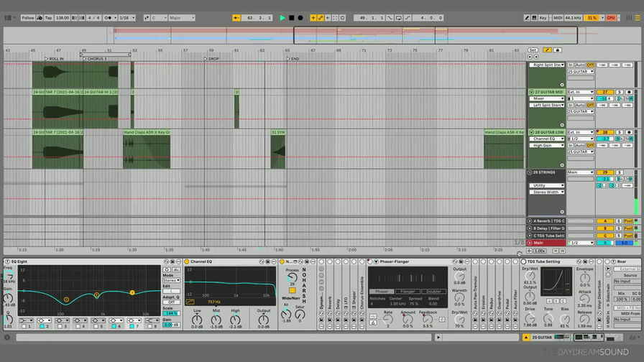Viewport: 644px width, 362px height.
Task: Open the 1/16 quantization dropdown
Action: tap(126, 18)
